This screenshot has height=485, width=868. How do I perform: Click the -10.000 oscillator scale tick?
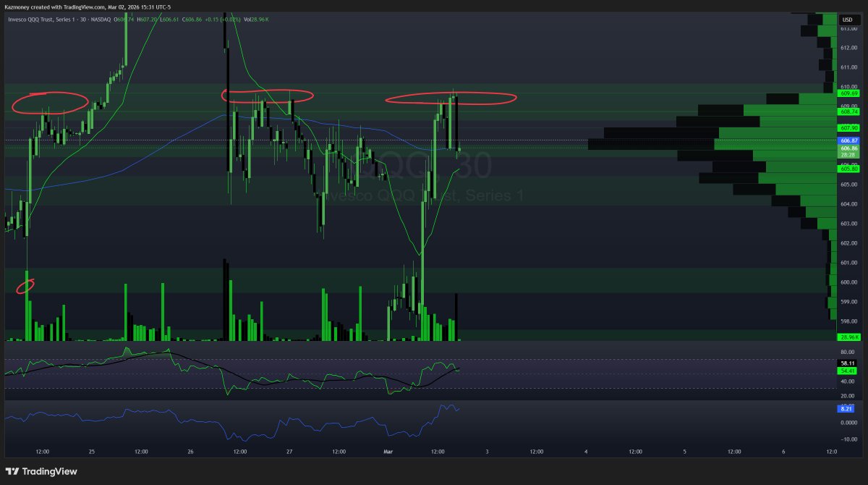849,439
